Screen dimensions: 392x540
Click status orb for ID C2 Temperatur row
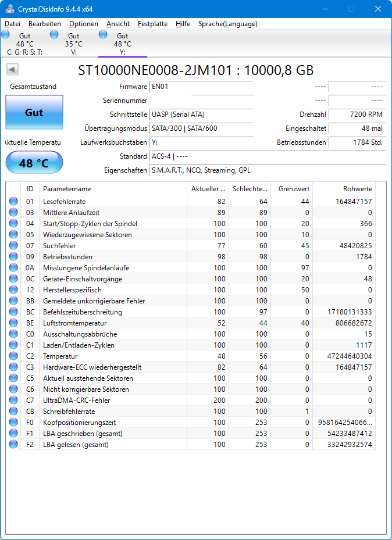(x=13, y=356)
